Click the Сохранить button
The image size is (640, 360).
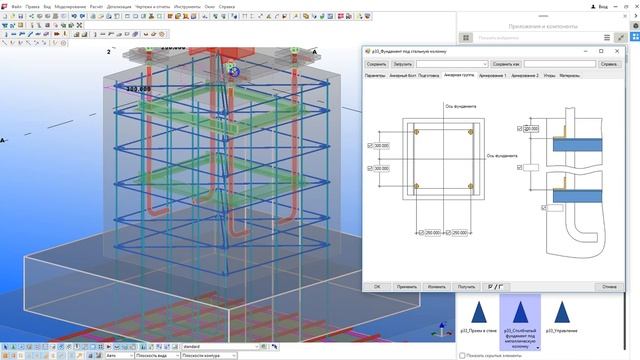click(x=376, y=64)
